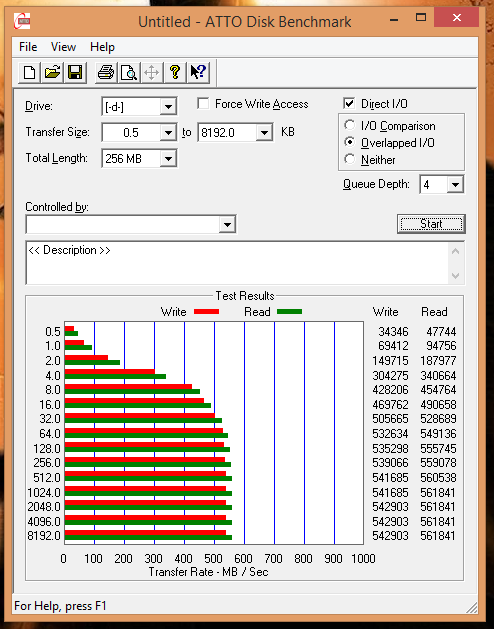The width and height of the screenshot is (494, 629).
Task: Click the yellow question mark About icon
Action: (x=175, y=73)
